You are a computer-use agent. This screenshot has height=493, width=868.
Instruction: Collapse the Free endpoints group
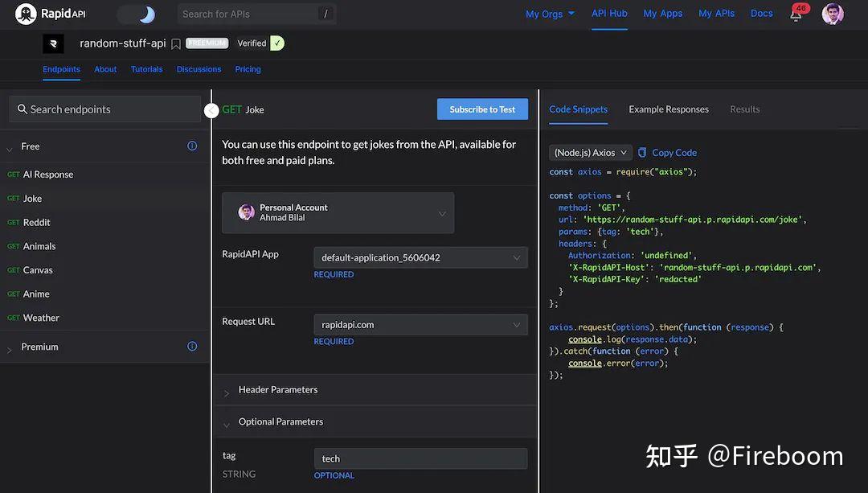(10, 149)
